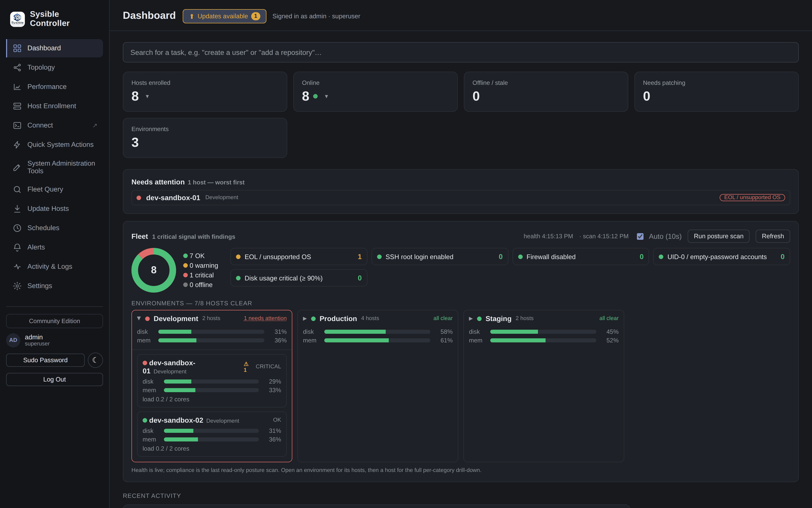Click the System Administration Tools pencil icon
The height and width of the screenshot is (508, 812).
click(x=17, y=167)
